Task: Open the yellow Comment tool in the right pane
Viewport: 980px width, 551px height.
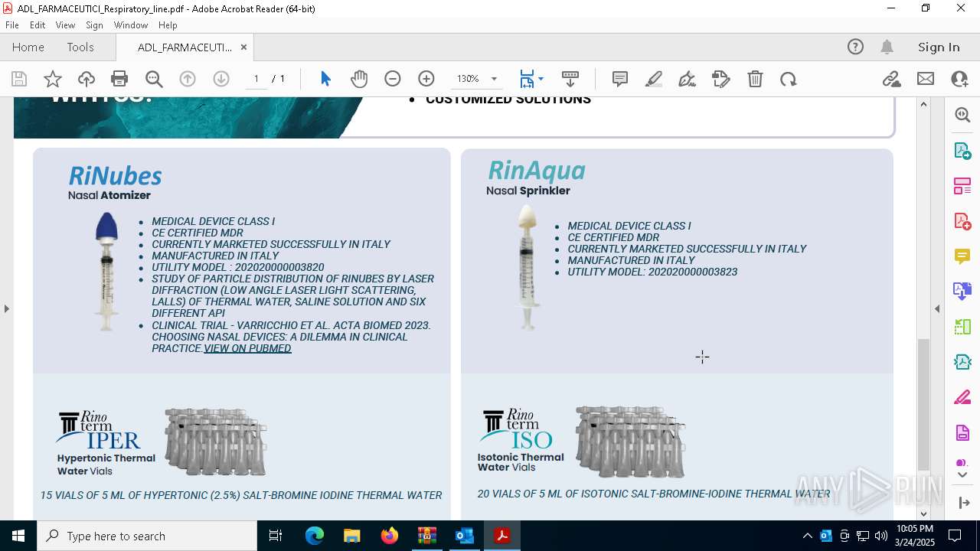Action: point(962,256)
